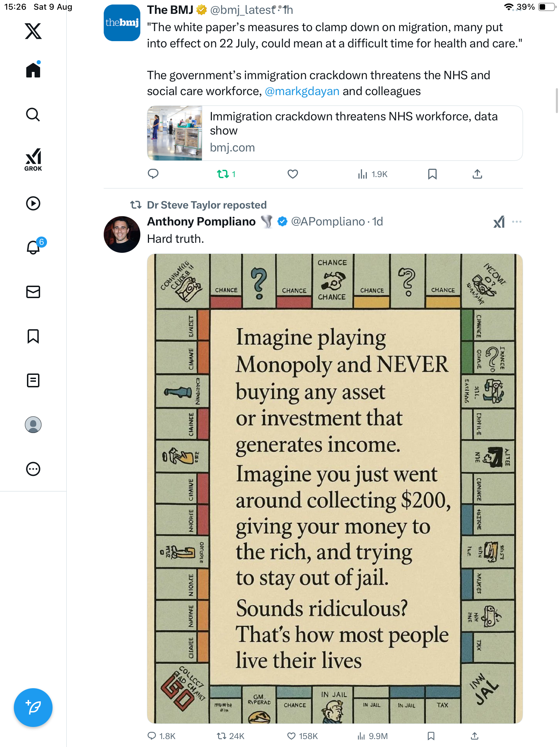The image size is (560, 747).
Task: Open more options on Pompliano's post
Action: (516, 222)
